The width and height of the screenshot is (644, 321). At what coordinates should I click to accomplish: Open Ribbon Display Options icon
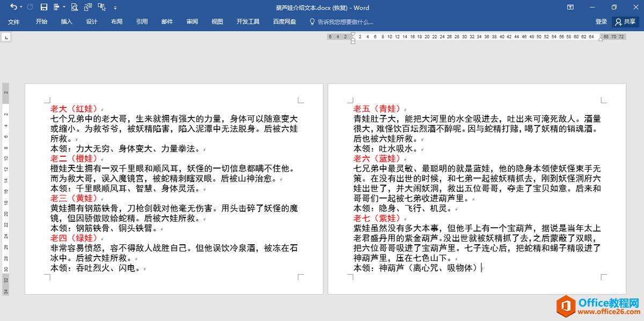(570, 8)
